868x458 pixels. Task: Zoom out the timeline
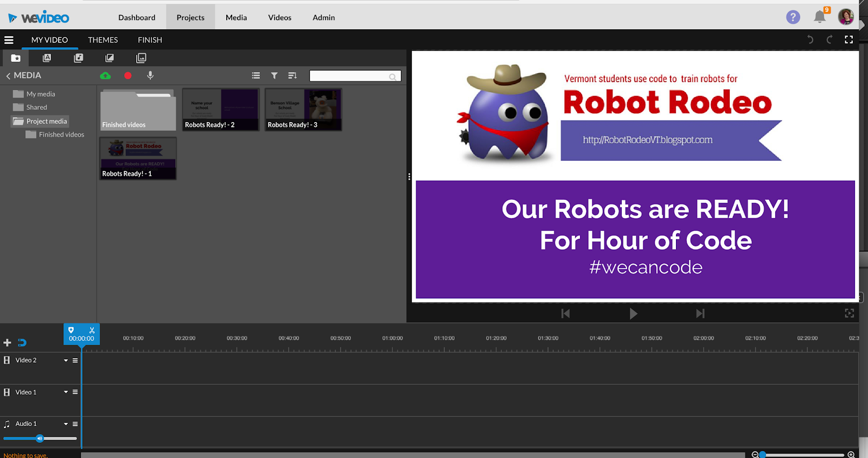click(x=755, y=455)
